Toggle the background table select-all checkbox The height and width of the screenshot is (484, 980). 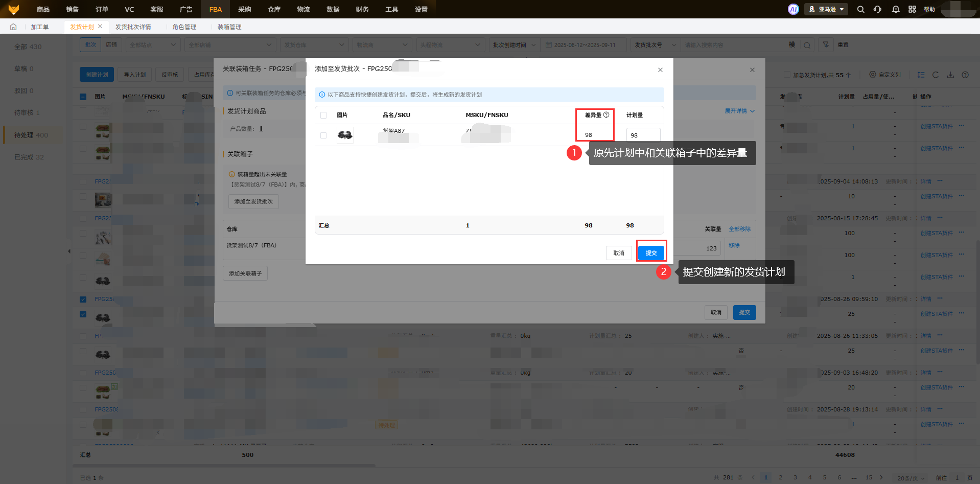click(x=83, y=97)
